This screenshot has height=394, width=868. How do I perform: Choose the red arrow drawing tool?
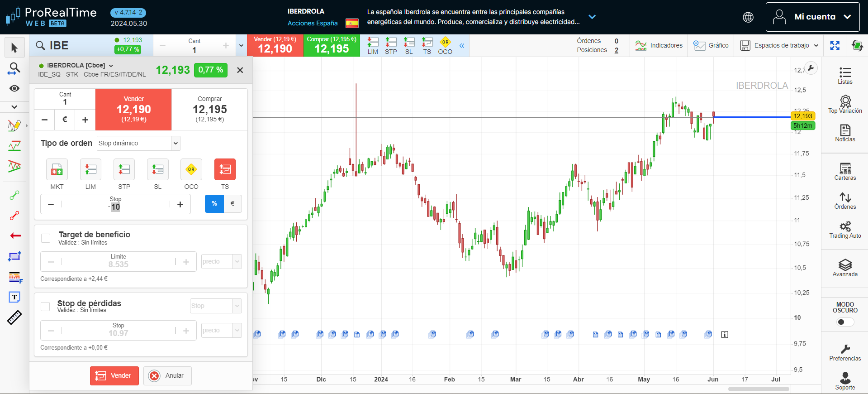coord(15,235)
